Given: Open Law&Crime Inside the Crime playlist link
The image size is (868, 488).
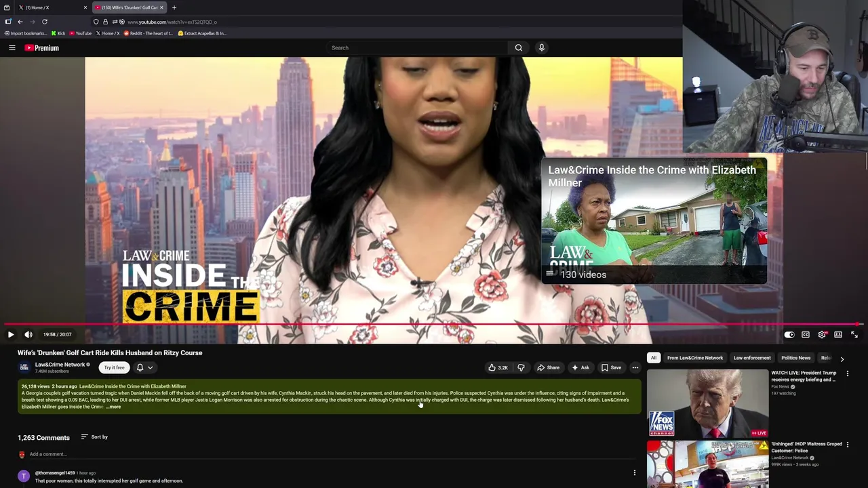Looking at the screenshot, I should (x=133, y=386).
